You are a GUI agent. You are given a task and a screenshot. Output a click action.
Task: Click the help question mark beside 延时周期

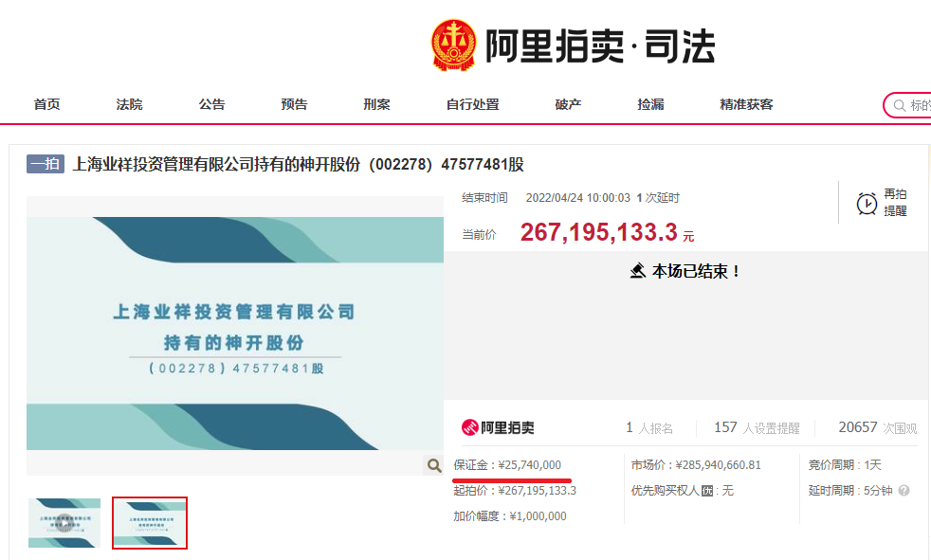(904, 491)
